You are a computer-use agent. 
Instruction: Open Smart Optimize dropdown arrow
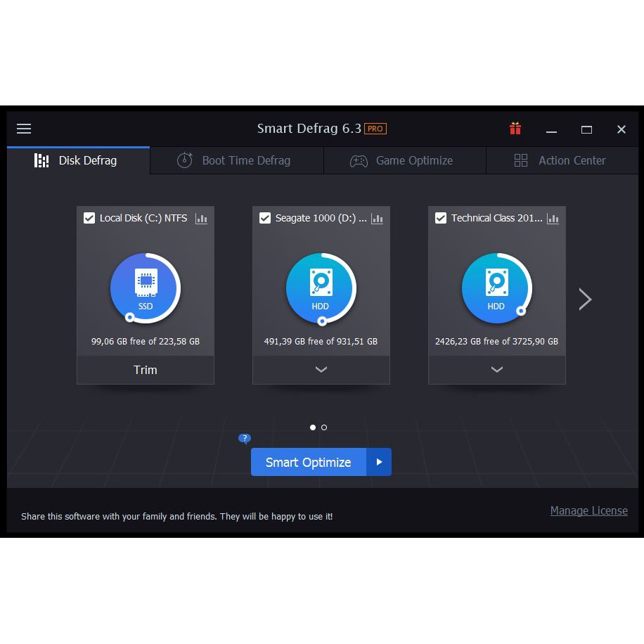379,462
